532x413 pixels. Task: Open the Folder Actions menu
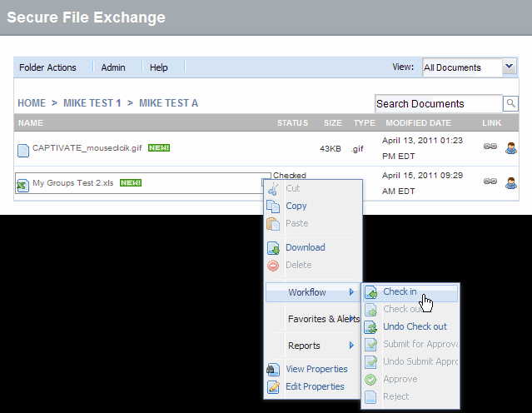47,67
